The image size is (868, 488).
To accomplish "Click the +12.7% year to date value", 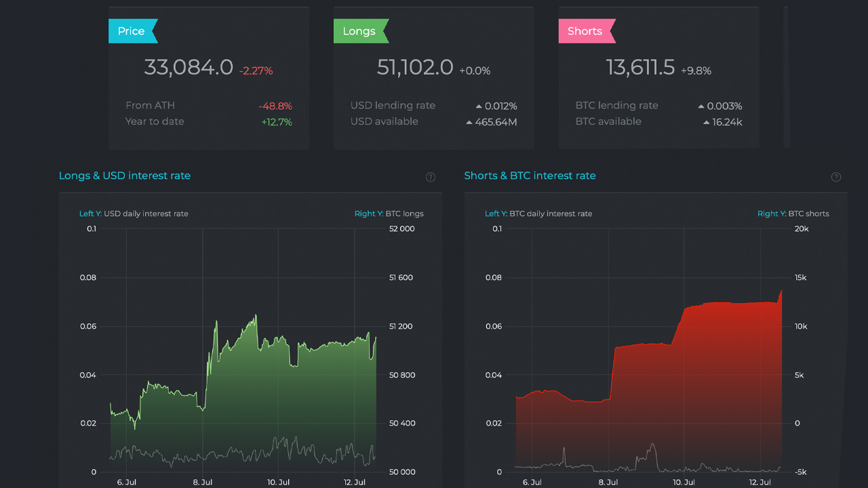I will pyautogui.click(x=277, y=122).
